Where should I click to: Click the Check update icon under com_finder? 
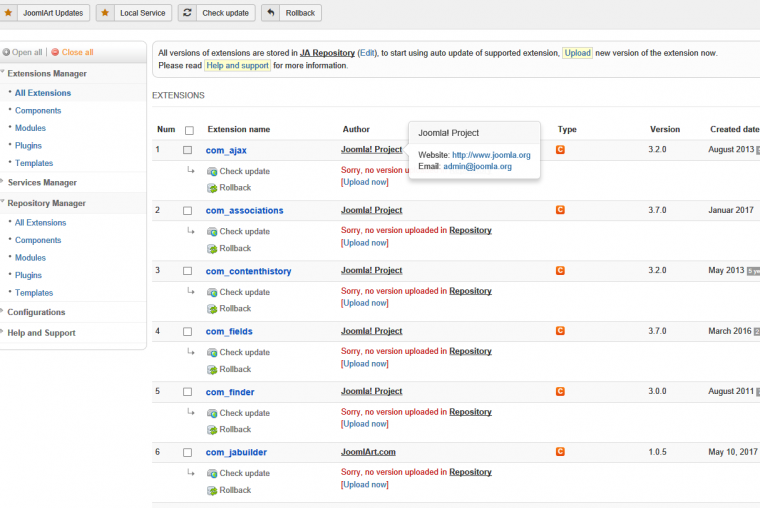[212, 413]
